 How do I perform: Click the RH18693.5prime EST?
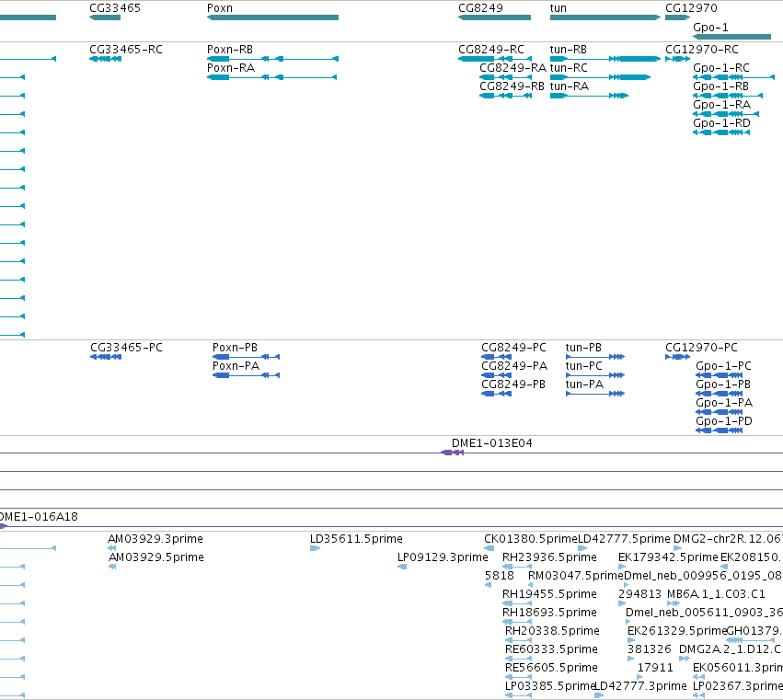click(x=517, y=622)
